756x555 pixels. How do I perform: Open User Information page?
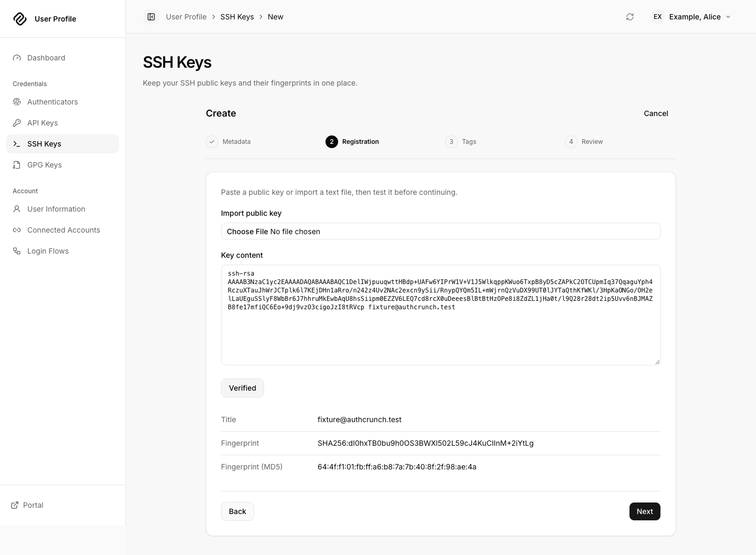coord(62,209)
